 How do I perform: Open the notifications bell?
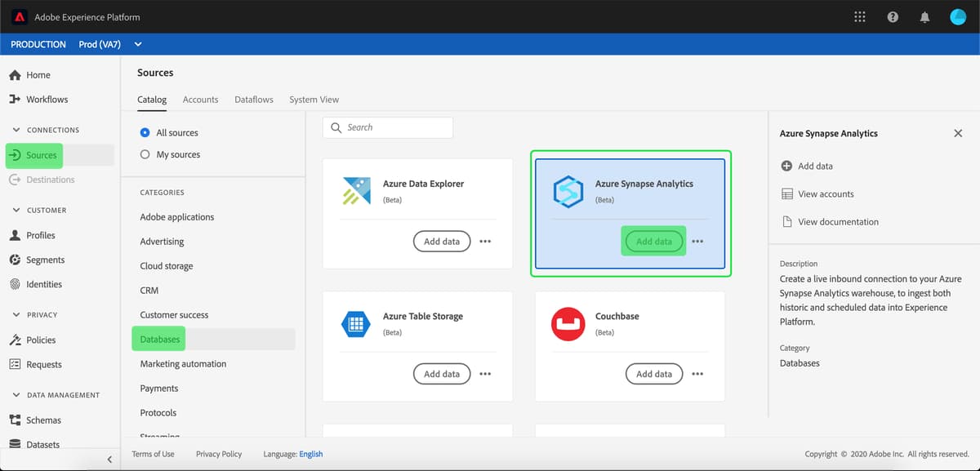(924, 16)
